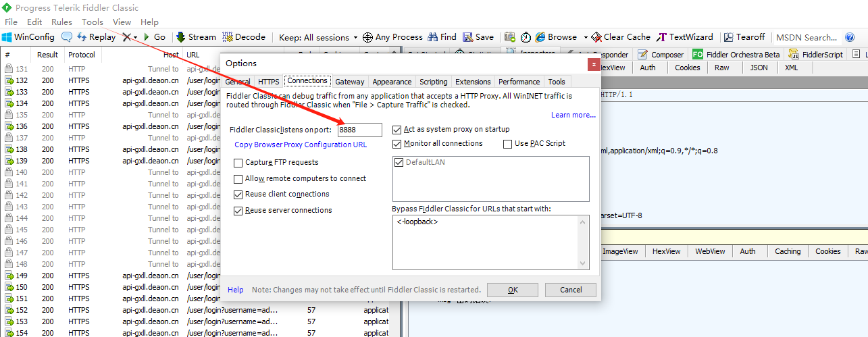868x337 pixels.
Task: Check Allow remote computers to connect
Action: pos(238,179)
